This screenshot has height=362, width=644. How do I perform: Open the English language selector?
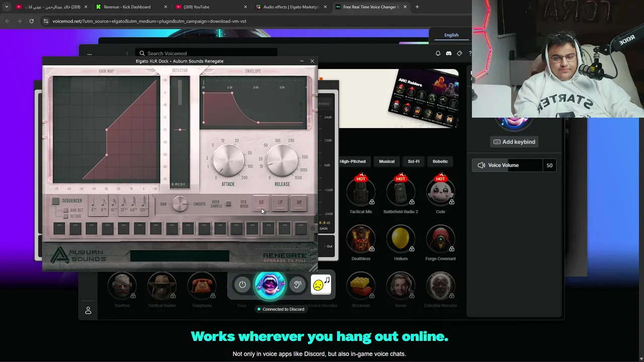coord(451,35)
